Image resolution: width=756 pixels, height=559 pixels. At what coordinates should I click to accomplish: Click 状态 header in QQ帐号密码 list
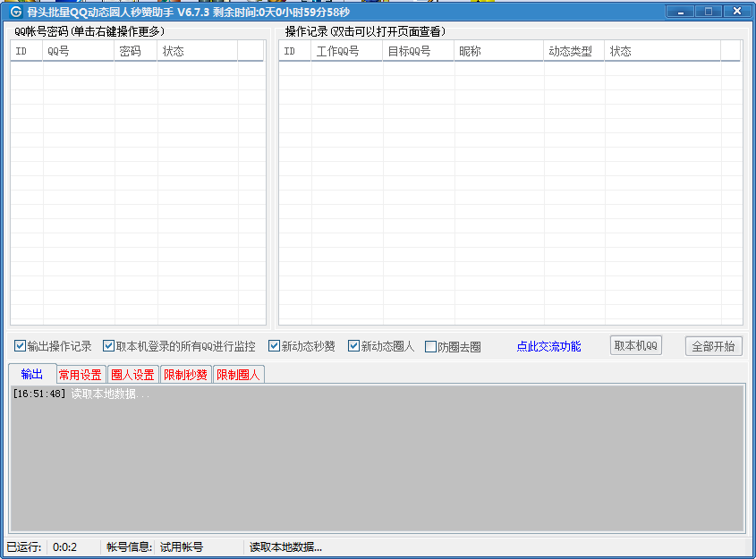point(198,51)
